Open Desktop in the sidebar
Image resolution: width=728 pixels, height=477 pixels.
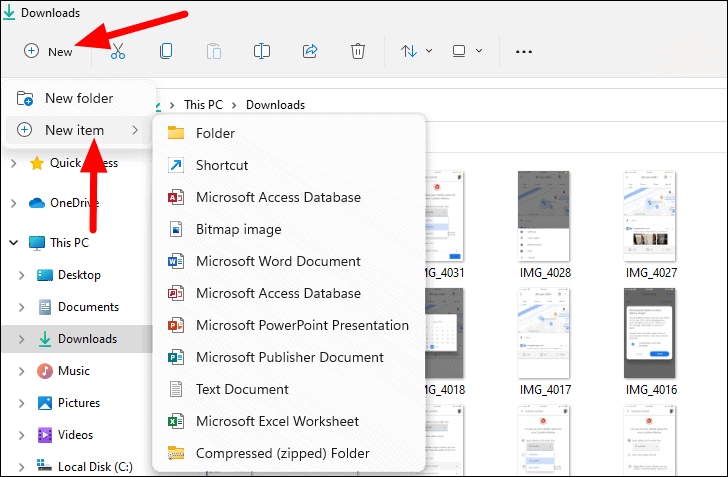[69, 275]
